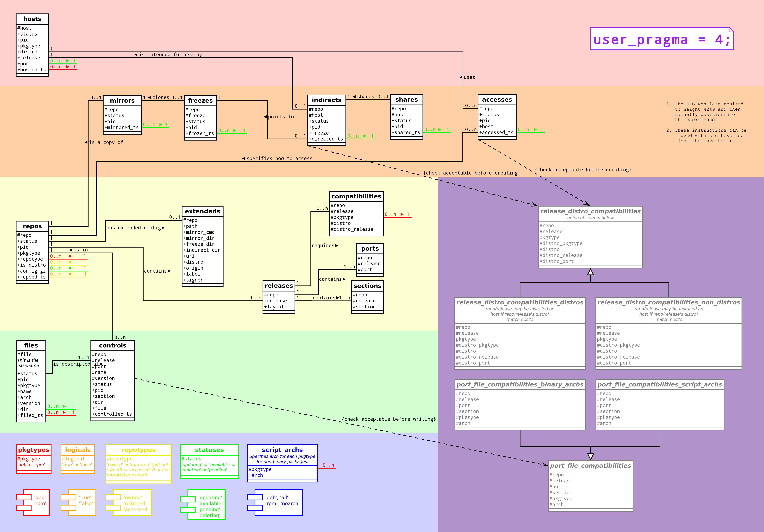The height and width of the screenshot is (532, 764).
Task: Click the 'clones' label between mirrors and freezes
Action: point(161,97)
